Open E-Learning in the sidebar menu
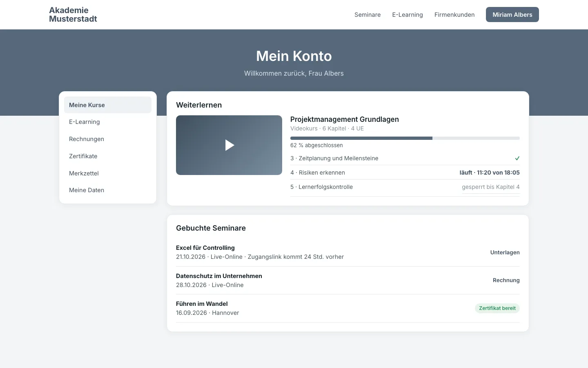 108,122
